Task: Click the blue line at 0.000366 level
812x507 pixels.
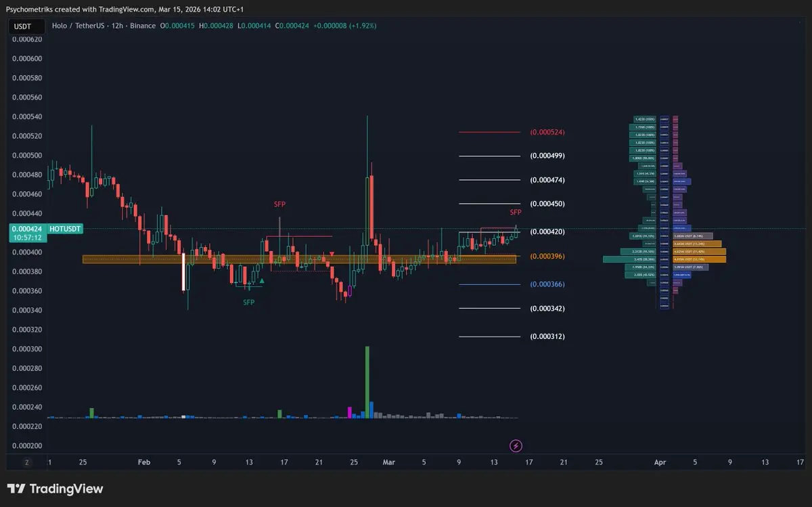Action: (x=489, y=284)
